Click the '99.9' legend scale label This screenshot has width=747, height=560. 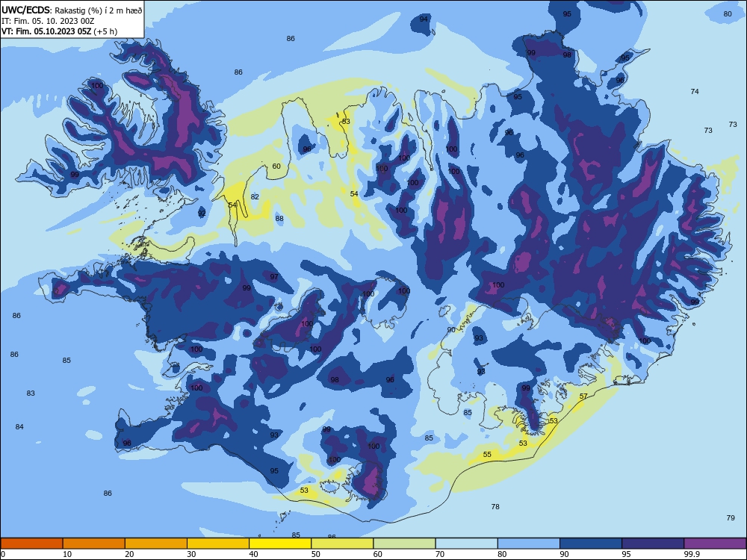[692, 554]
